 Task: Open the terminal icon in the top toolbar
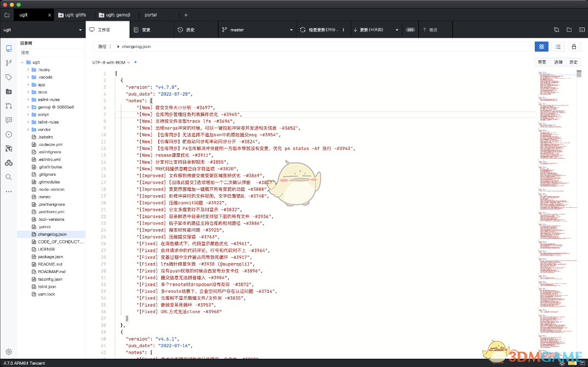click(x=582, y=30)
